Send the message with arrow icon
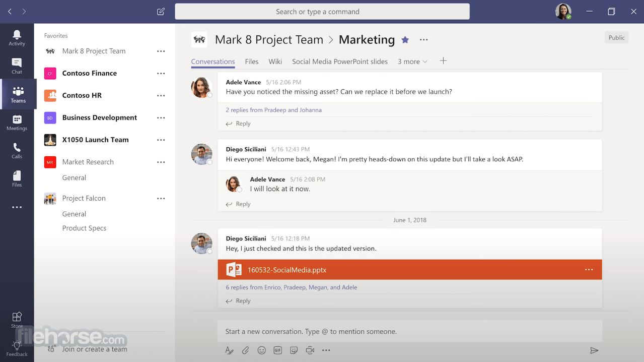This screenshot has height=362, width=644. [594, 350]
